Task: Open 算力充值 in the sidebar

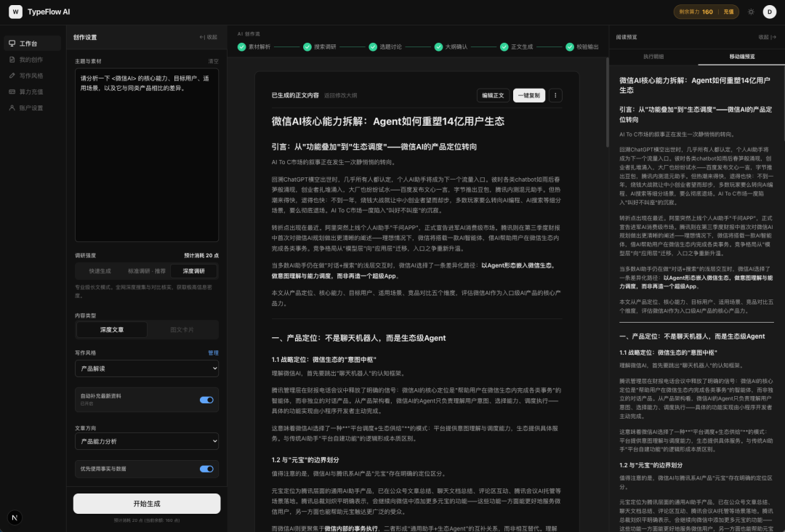Action: 33,92
